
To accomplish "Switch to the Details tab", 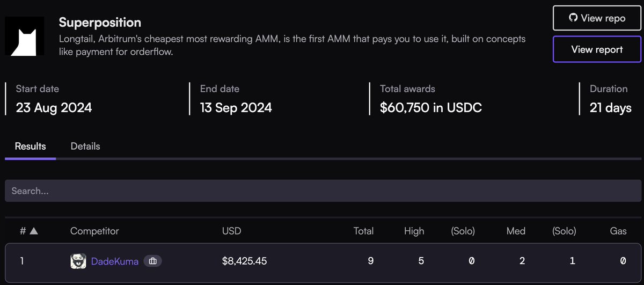I will pos(85,146).
